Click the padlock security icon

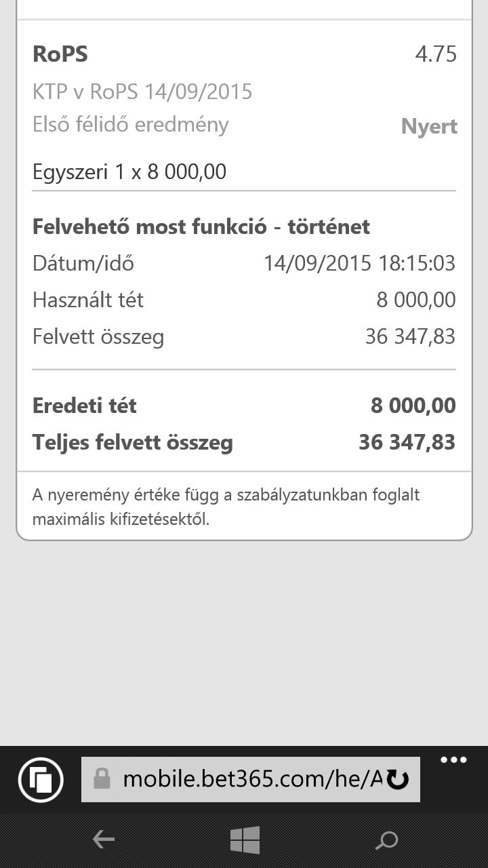[102, 778]
